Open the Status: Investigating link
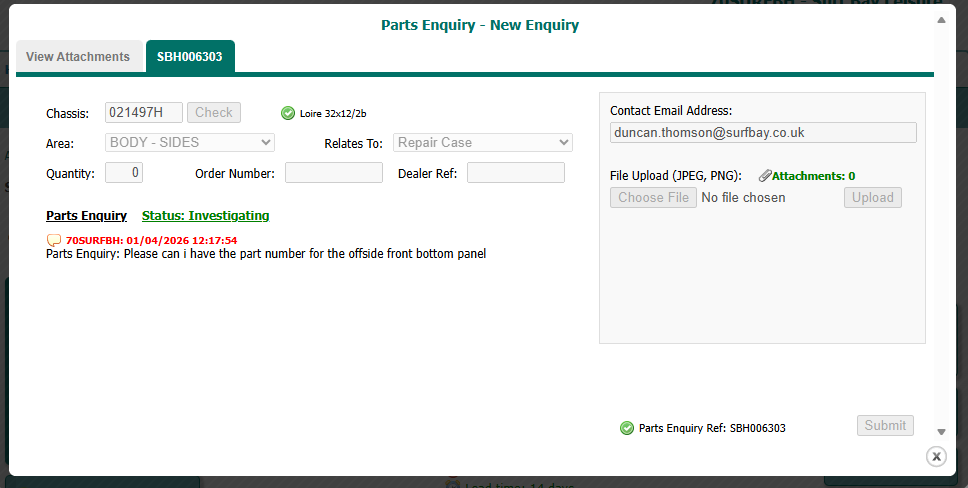The image size is (968, 488). point(205,216)
